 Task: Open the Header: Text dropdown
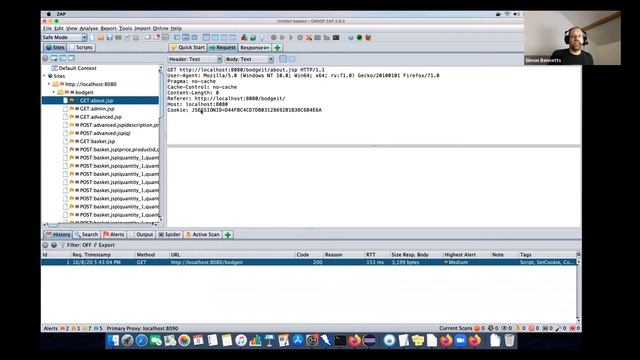pyautogui.click(x=195, y=59)
